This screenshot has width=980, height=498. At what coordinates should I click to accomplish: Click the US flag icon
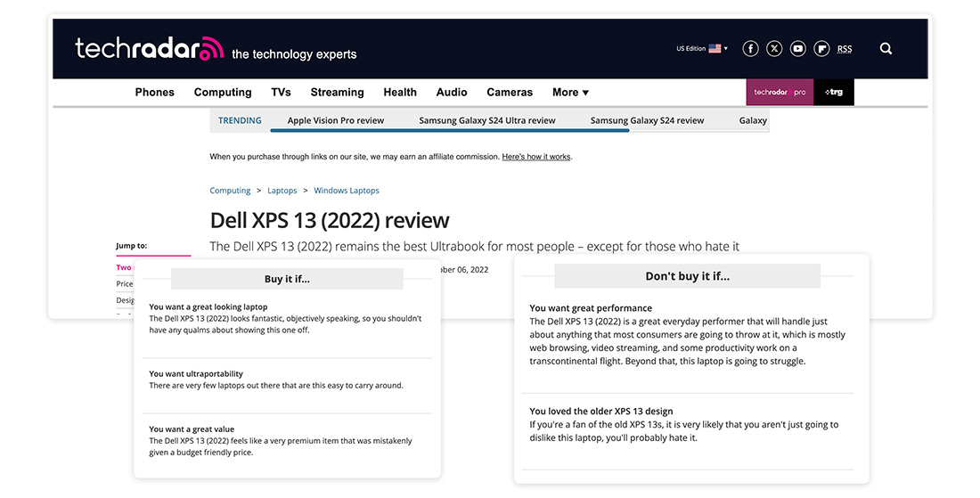click(715, 49)
